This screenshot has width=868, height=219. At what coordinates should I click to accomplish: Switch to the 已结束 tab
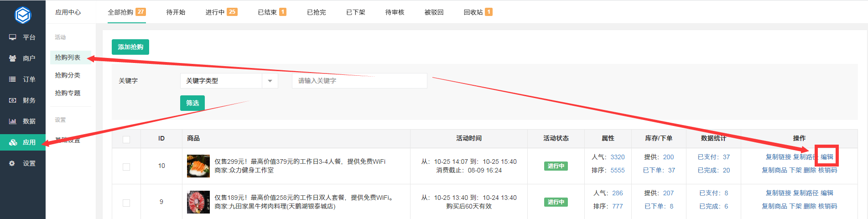272,12
